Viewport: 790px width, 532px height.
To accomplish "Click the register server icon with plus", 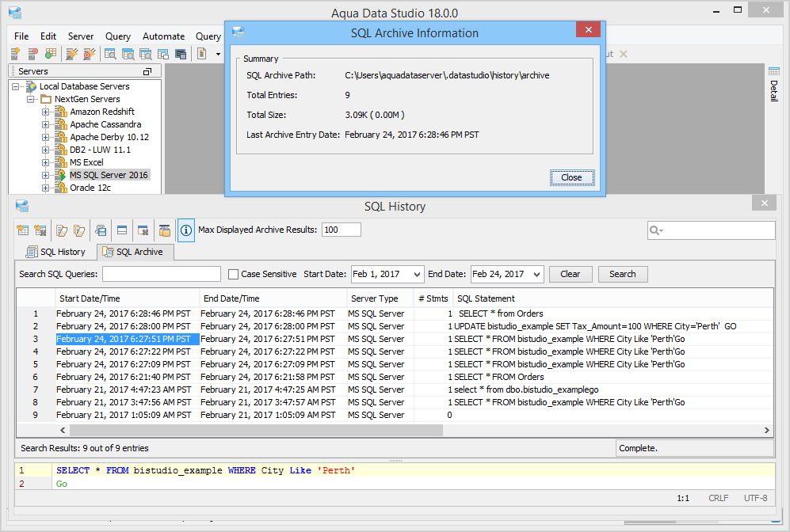I will tap(15, 53).
